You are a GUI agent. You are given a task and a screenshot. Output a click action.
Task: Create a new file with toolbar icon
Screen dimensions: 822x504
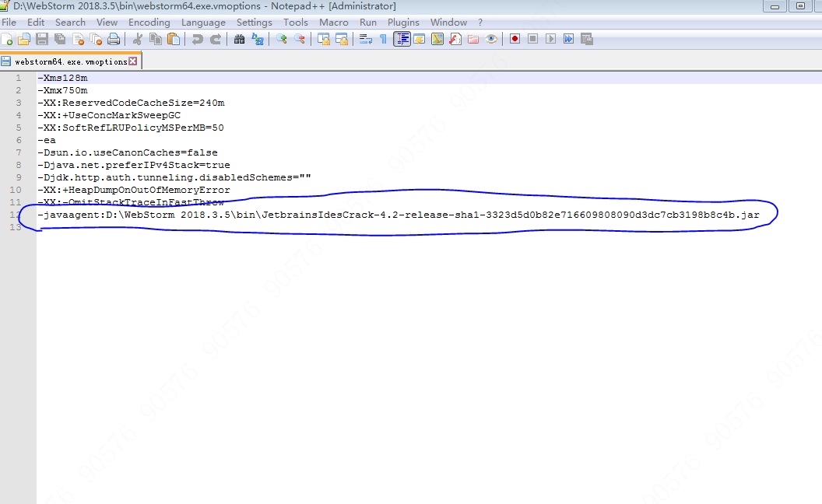tap(7, 40)
